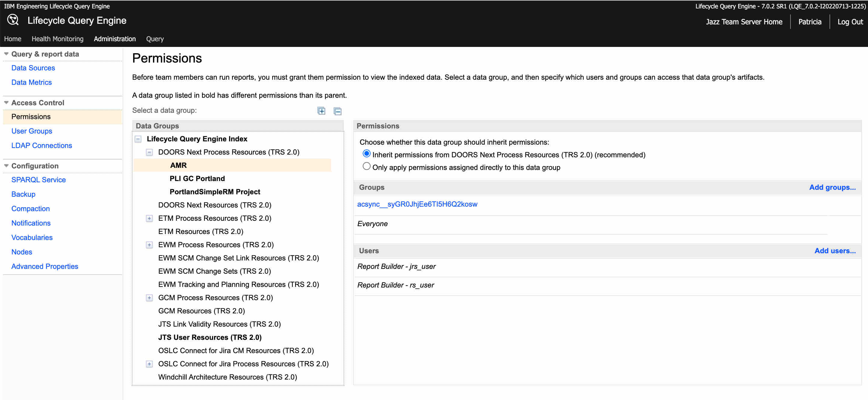This screenshot has width=868, height=400.
Task: Select DOORS Next Process Resources tree label
Action: (229, 152)
